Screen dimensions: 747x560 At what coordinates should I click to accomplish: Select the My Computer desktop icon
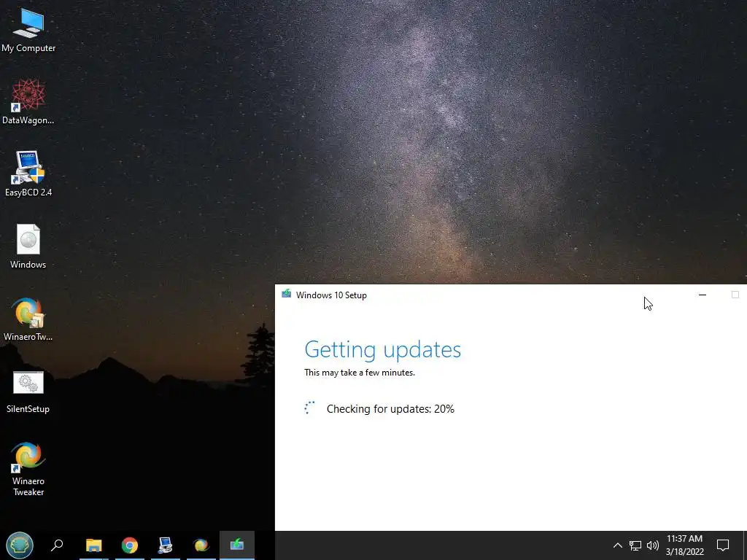click(28, 31)
